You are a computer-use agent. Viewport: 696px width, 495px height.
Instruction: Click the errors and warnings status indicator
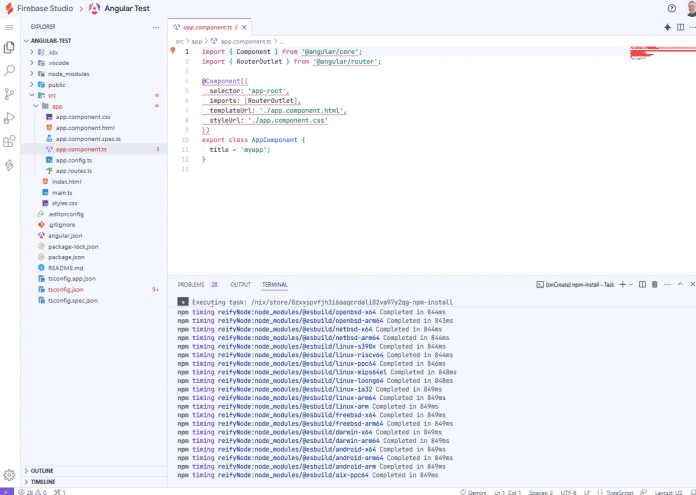click(32, 492)
